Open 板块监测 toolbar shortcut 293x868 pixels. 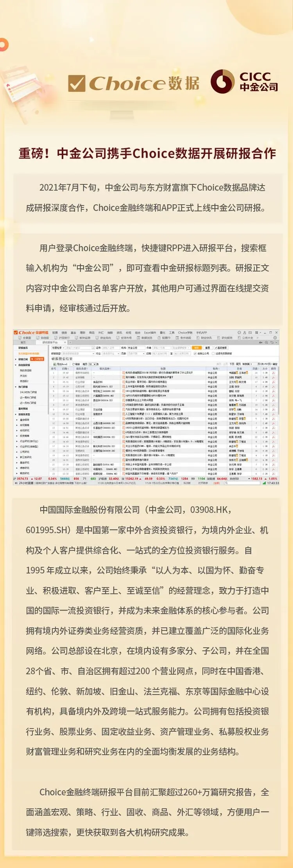click(x=82, y=338)
